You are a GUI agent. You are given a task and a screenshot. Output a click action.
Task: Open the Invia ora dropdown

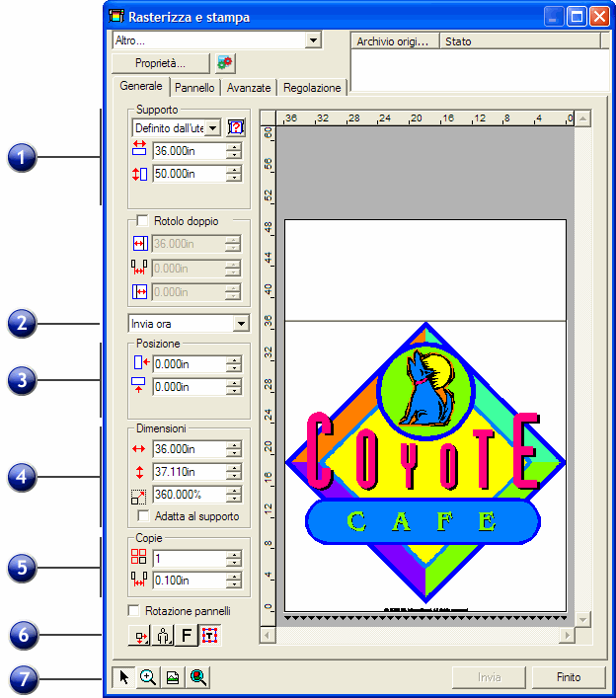(241, 324)
